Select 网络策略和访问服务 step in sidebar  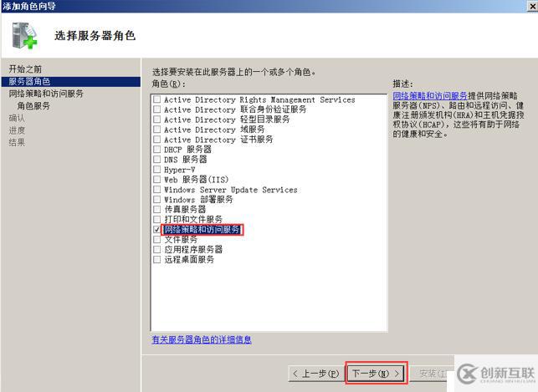pyautogui.click(x=46, y=94)
